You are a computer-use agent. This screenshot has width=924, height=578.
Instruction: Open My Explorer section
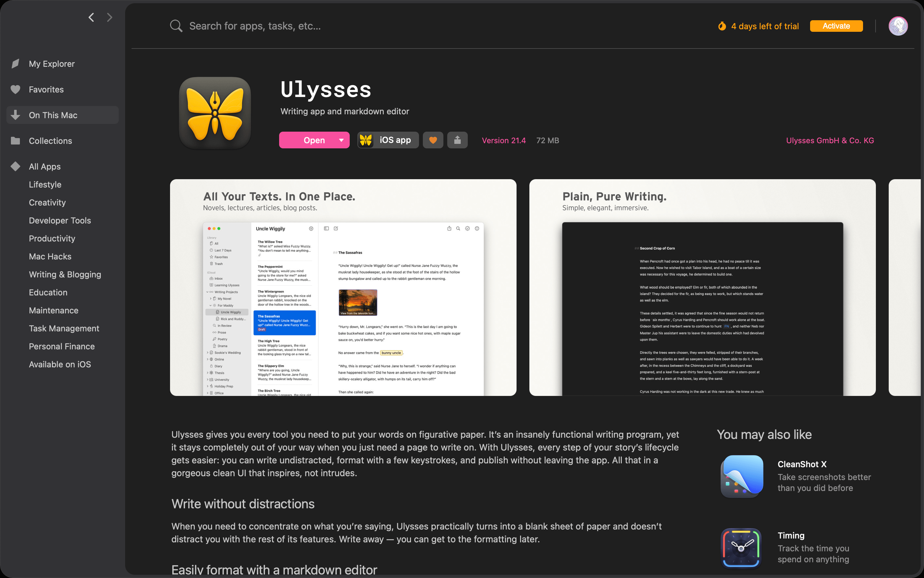point(52,64)
